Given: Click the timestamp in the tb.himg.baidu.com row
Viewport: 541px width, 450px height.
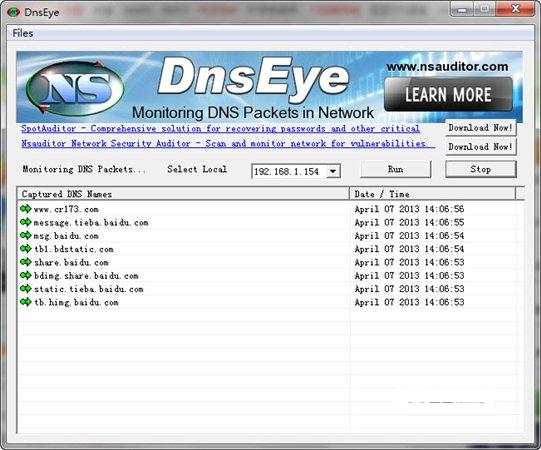Looking at the screenshot, I should point(409,303).
